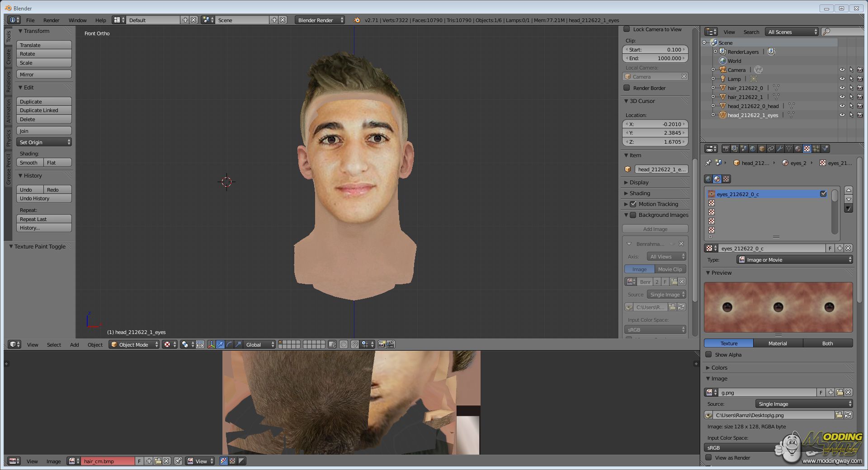The height and width of the screenshot is (470, 868).
Task: Pin the image in the UV editor header
Action: 178,461
